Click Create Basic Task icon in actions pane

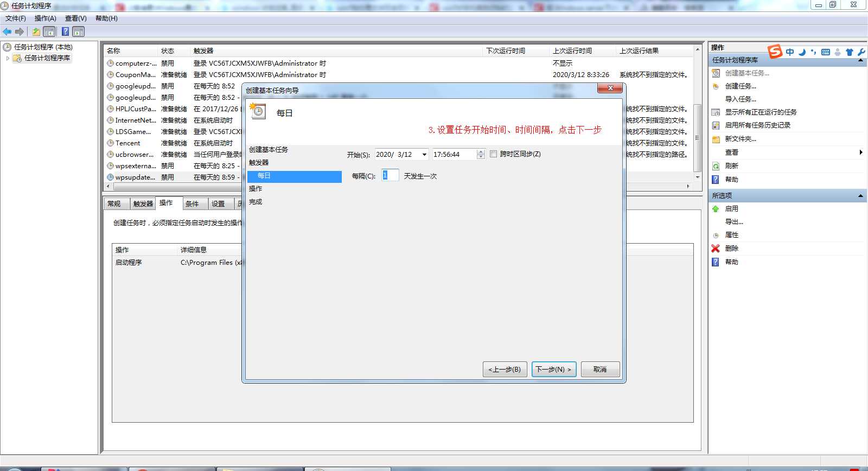(716, 73)
